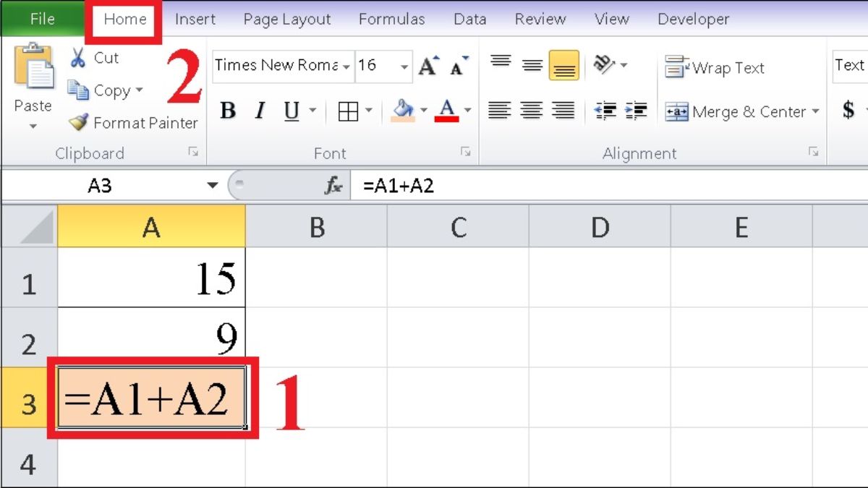Image resolution: width=868 pixels, height=488 pixels.
Task: Expand the Copy options arrow
Action: coord(139,90)
